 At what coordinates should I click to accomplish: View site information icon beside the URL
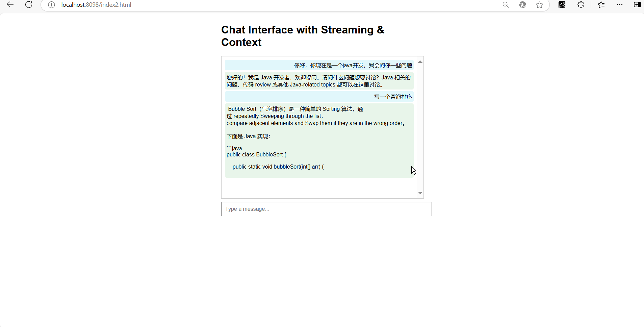(51, 5)
